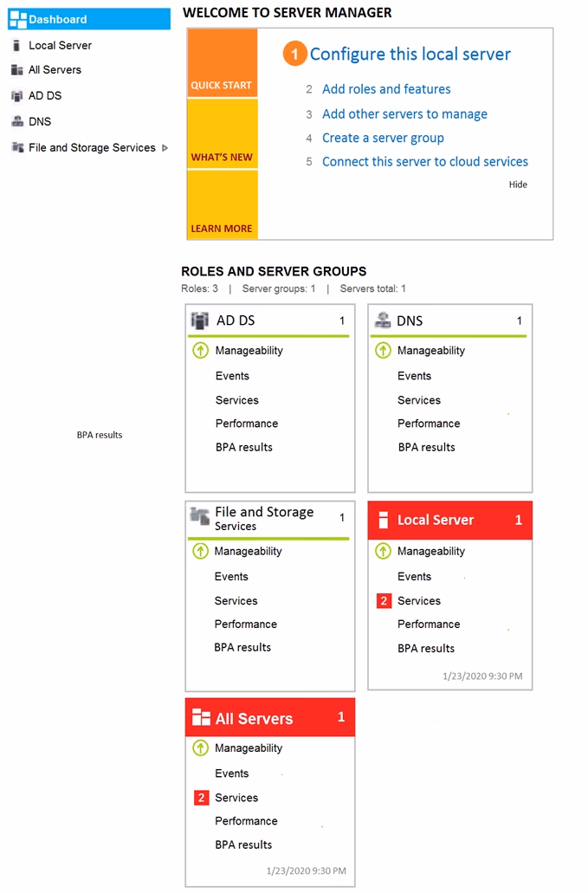Click BPA results in the AD DS tile
Image resolution: width=588 pixels, height=893 pixels.
pyautogui.click(x=243, y=448)
